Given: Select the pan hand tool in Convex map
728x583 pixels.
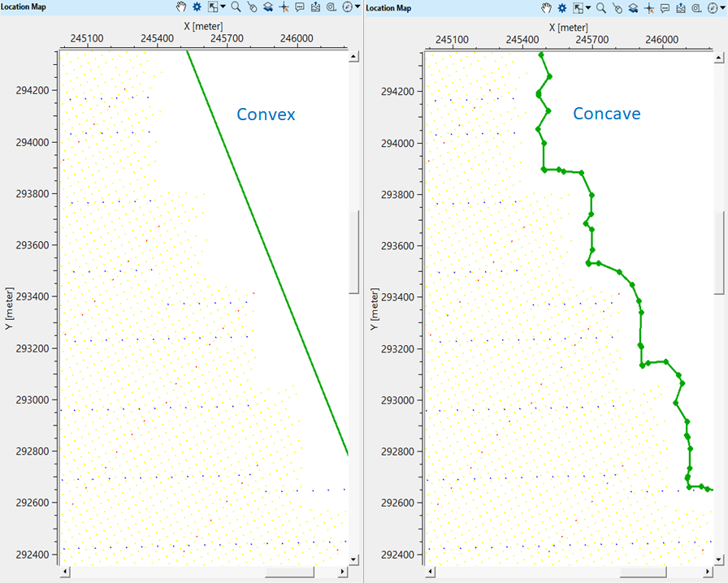Looking at the screenshot, I should click(x=182, y=8).
